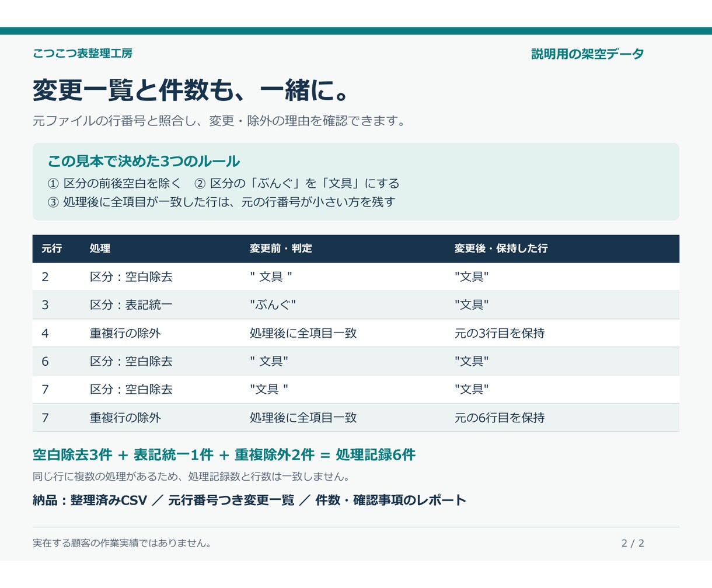
Task: Select the heading 変更一覧と件数も、一緒に。
Action: point(191,90)
